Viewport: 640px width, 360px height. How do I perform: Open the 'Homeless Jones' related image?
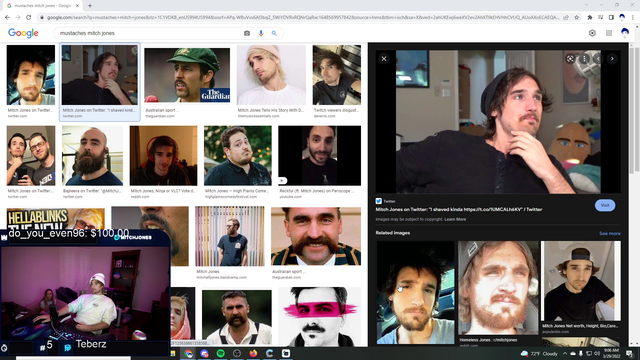coord(498,288)
